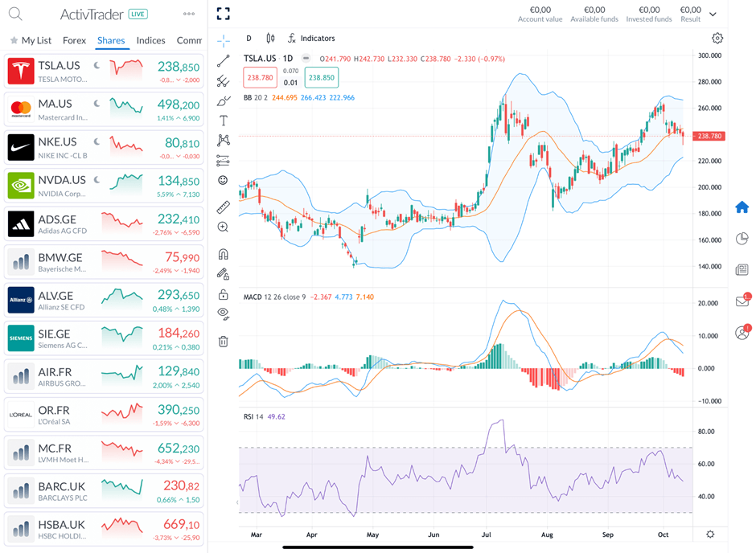The width and height of the screenshot is (756, 553).
Task: Open chart settings gear at top right
Action: coord(717,38)
